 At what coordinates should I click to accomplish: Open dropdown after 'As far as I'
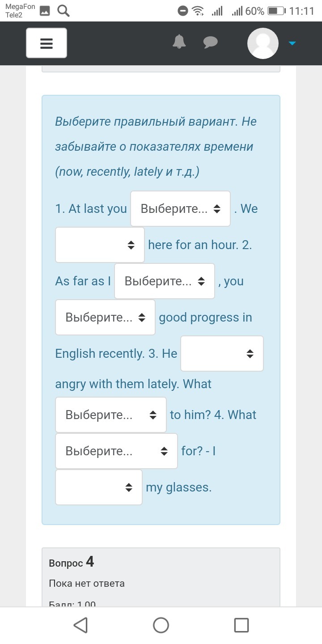(x=164, y=281)
